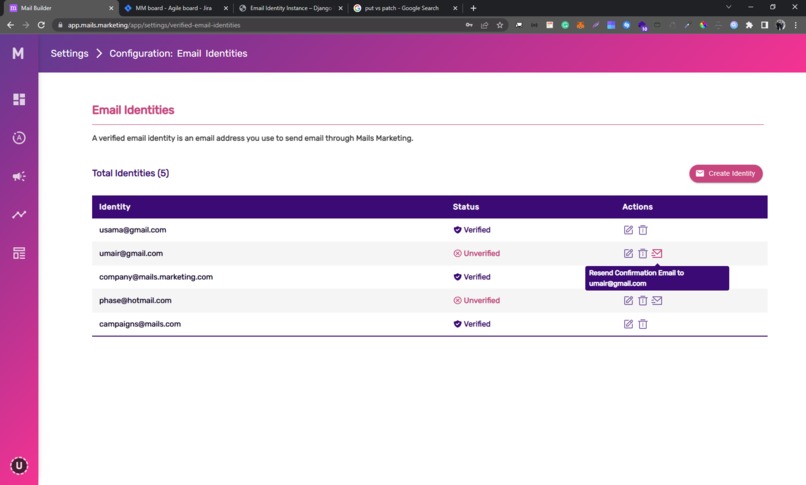
Task: Click the Status column header
Action: click(x=466, y=207)
